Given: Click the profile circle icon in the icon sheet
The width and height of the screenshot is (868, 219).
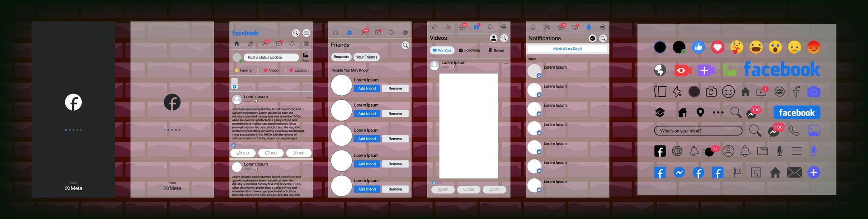Looking at the screenshot, I should tap(728, 151).
